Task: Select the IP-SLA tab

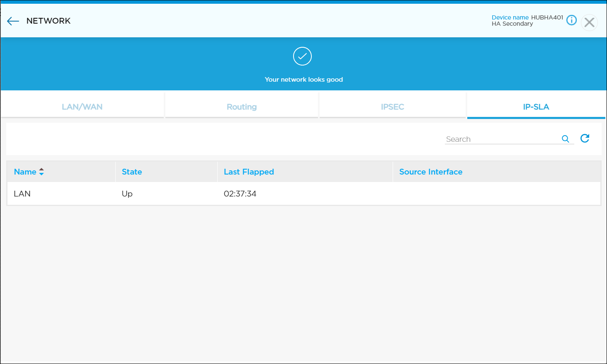Action: tap(536, 107)
